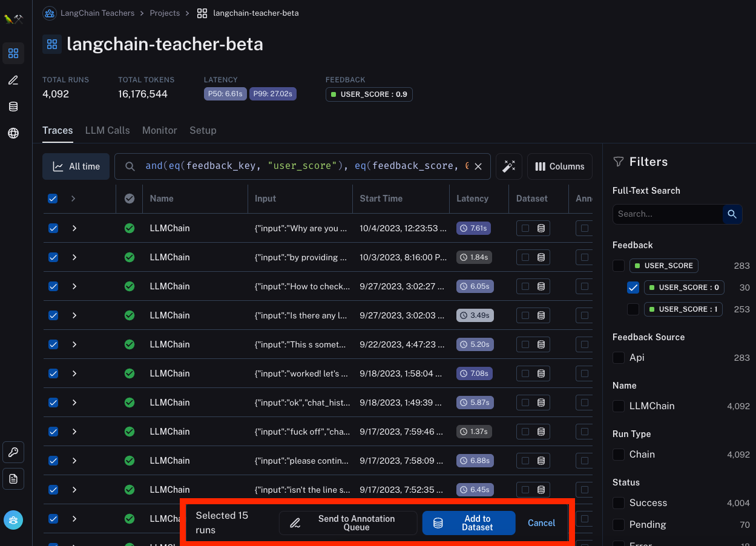Open the Hub globe icon in left sidebar

pyautogui.click(x=13, y=133)
